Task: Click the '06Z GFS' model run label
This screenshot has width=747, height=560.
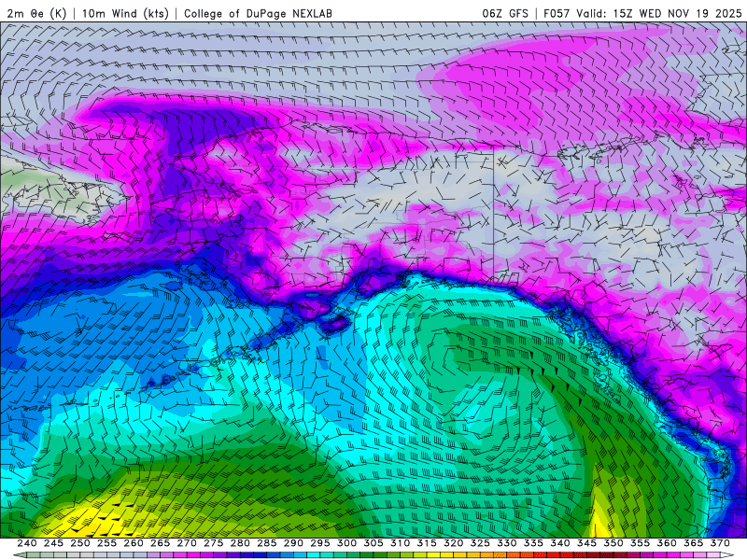Action: pyautogui.click(x=505, y=13)
